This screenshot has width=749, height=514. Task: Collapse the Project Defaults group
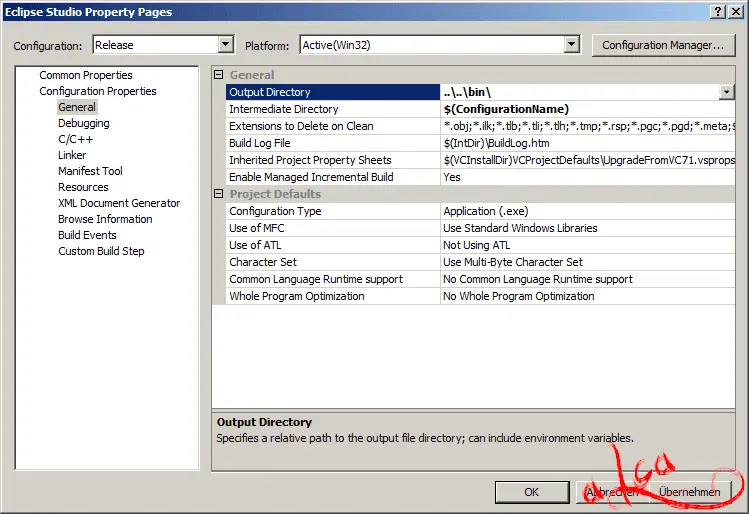tap(219, 193)
